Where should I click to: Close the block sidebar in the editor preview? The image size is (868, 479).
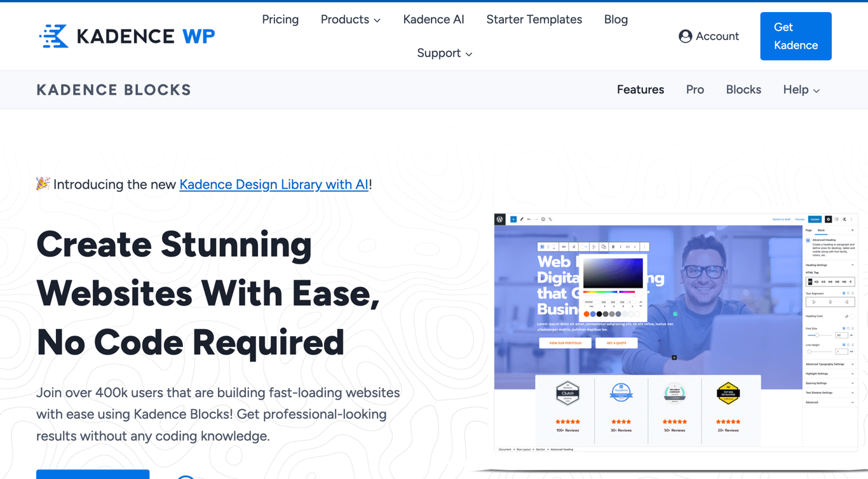[x=852, y=230]
